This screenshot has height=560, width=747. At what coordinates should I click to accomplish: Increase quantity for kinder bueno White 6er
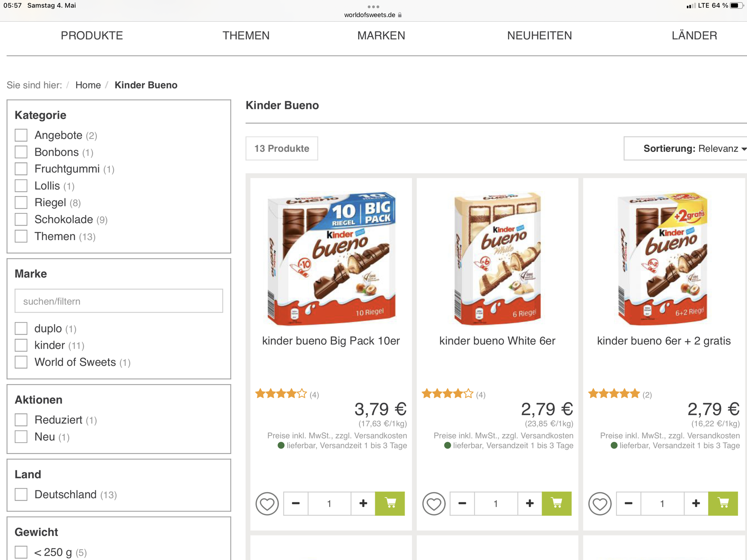[530, 504]
